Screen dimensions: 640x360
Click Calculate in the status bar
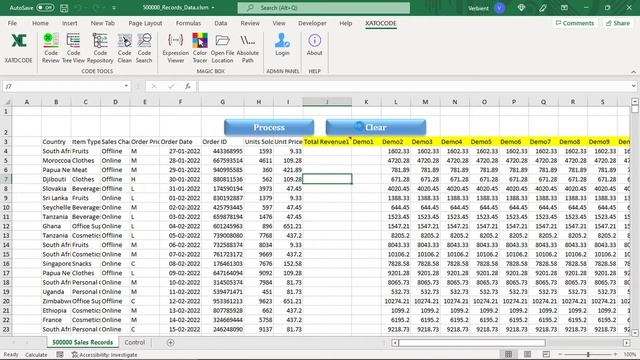(36, 355)
